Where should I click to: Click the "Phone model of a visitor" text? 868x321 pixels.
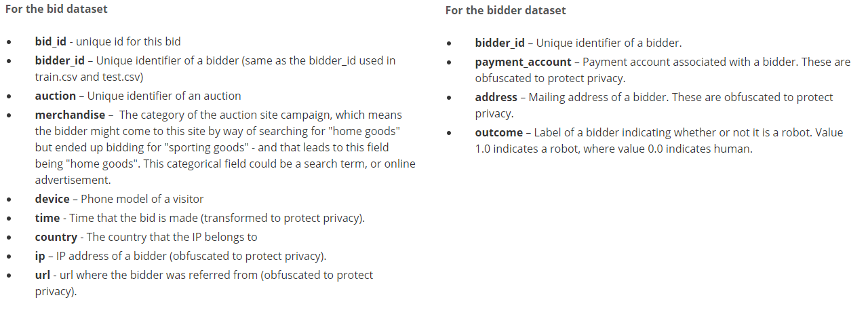pyautogui.click(x=142, y=199)
